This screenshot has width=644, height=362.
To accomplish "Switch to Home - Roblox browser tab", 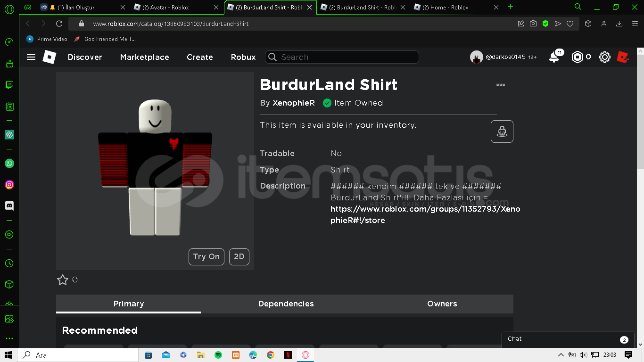I will tap(456, 7).
